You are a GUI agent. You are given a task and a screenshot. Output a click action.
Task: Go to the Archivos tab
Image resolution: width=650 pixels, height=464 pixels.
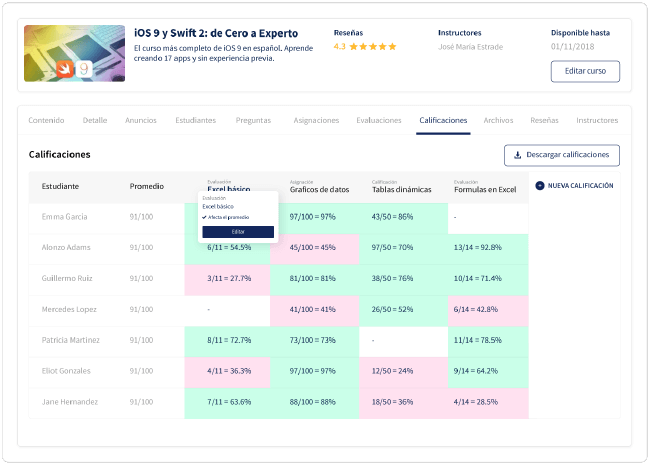(498, 120)
